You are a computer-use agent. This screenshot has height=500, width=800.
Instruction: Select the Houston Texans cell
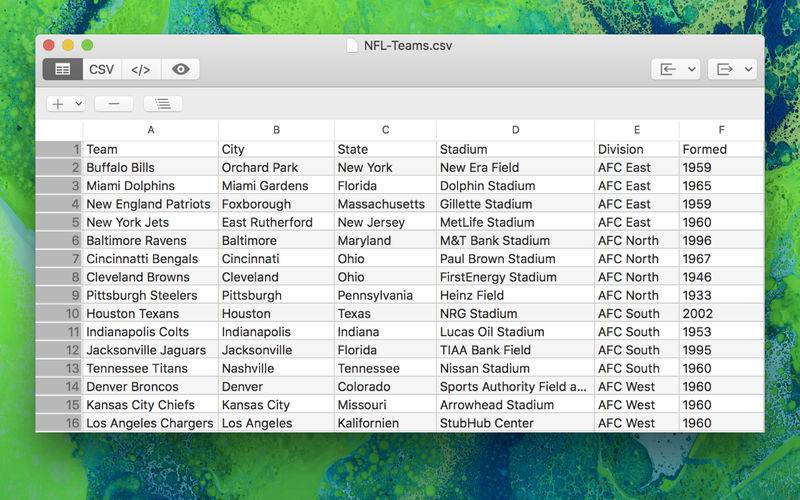click(151, 314)
